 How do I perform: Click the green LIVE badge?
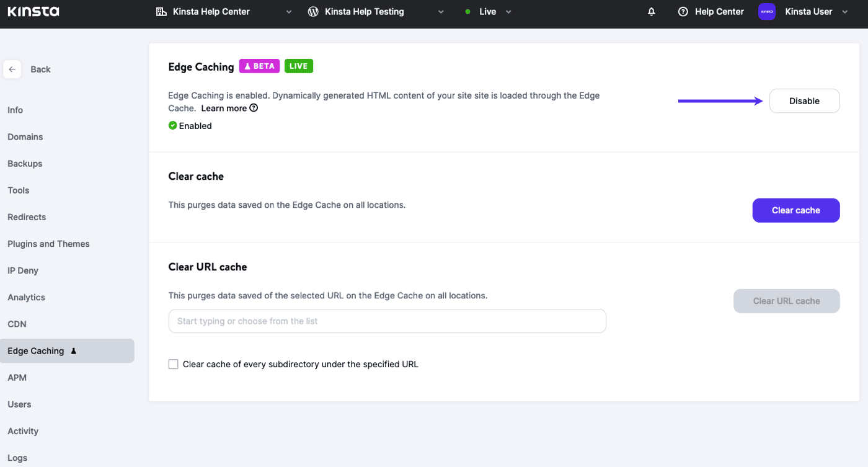pos(299,66)
